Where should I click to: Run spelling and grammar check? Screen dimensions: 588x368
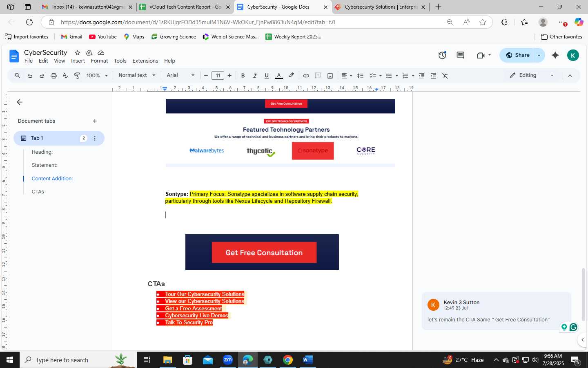65,76
